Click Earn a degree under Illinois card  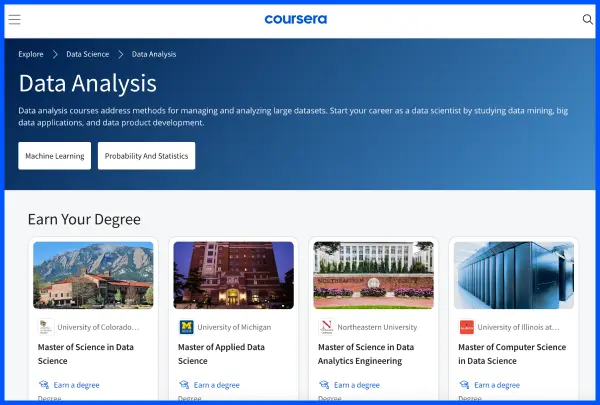(x=497, y=385)
